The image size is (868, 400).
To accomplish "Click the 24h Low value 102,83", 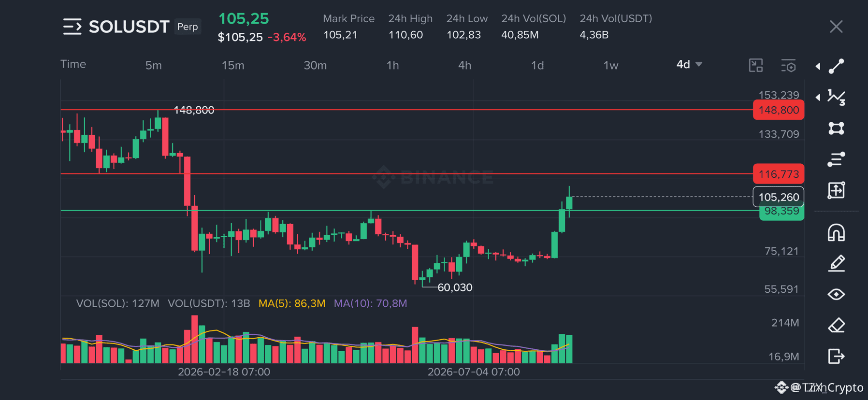I will pos(463,35).
